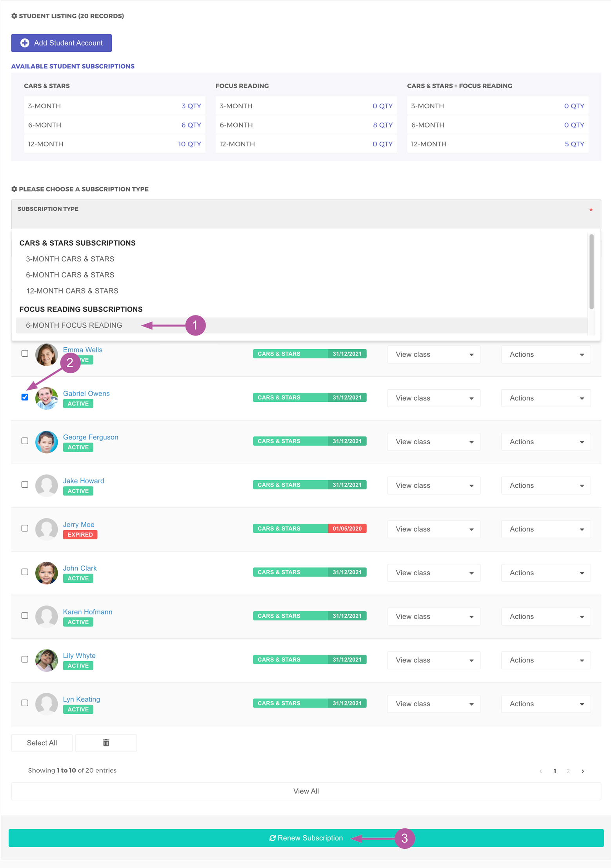
Task: Click Gabriel Owens' profile photo
Action: pos(46,398)
